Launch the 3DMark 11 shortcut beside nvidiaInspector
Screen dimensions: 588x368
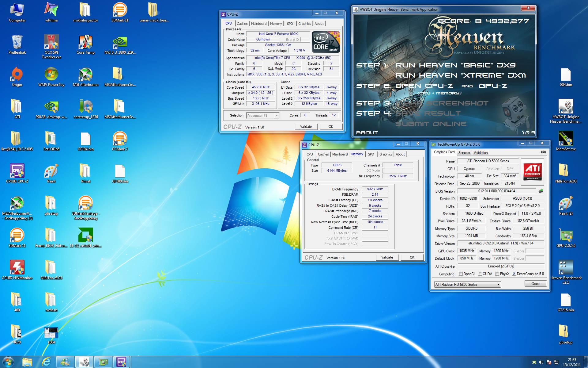pos(120,12)
